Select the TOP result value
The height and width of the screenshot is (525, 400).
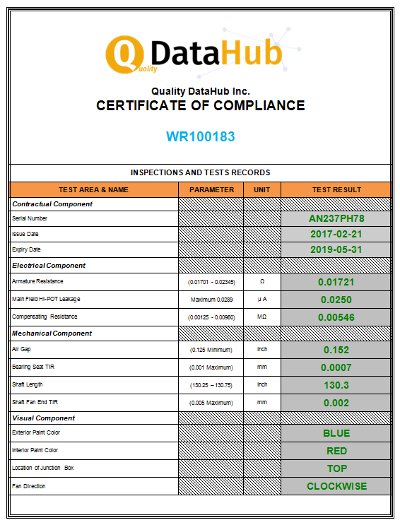pyautogui.click(x=337, y=469)
